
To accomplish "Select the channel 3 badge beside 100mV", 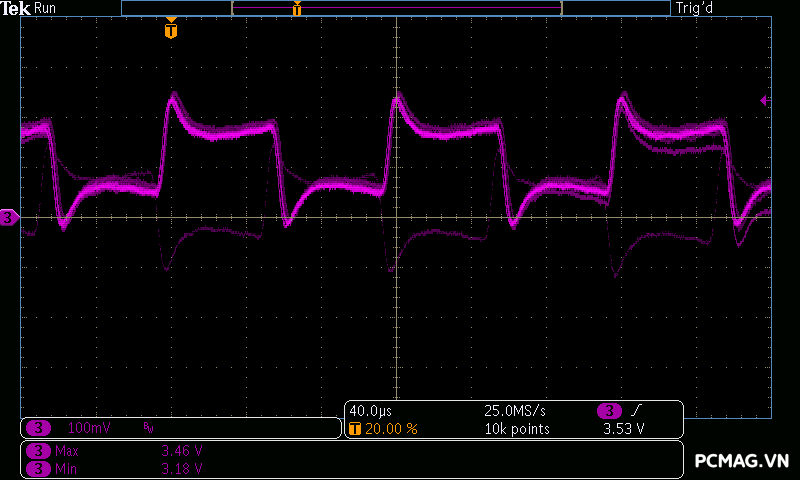I will (x=38, y=428).
